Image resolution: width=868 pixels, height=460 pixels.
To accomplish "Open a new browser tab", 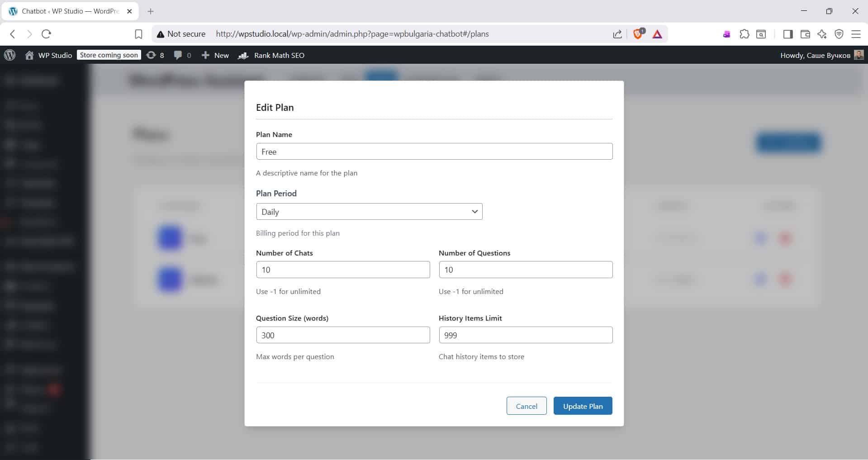I will pyautogui.click(x=151, y=11).
